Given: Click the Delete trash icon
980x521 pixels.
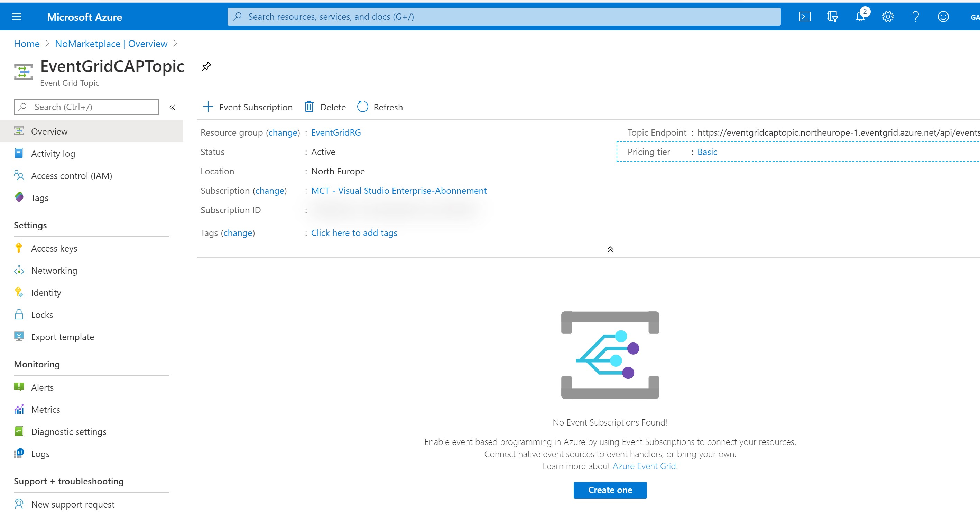Looking at the screenshot, I should 309,107.
